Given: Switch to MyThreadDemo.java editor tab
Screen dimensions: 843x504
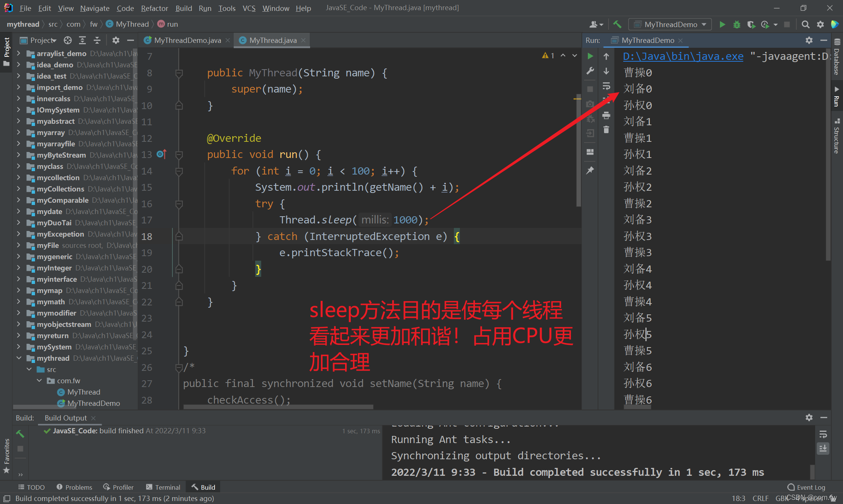Looking at the screenshot, I should pos(187,40).
